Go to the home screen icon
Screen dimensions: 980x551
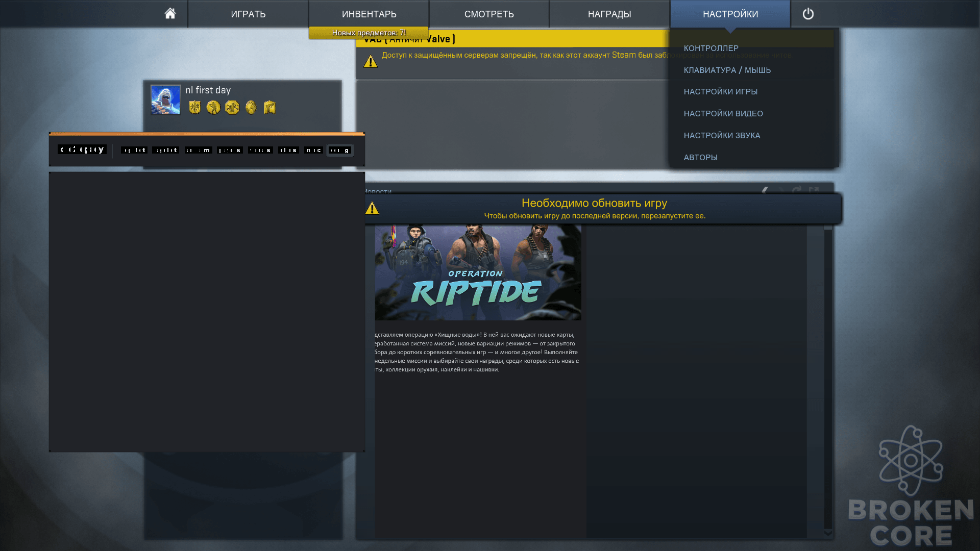coord(170,14)
